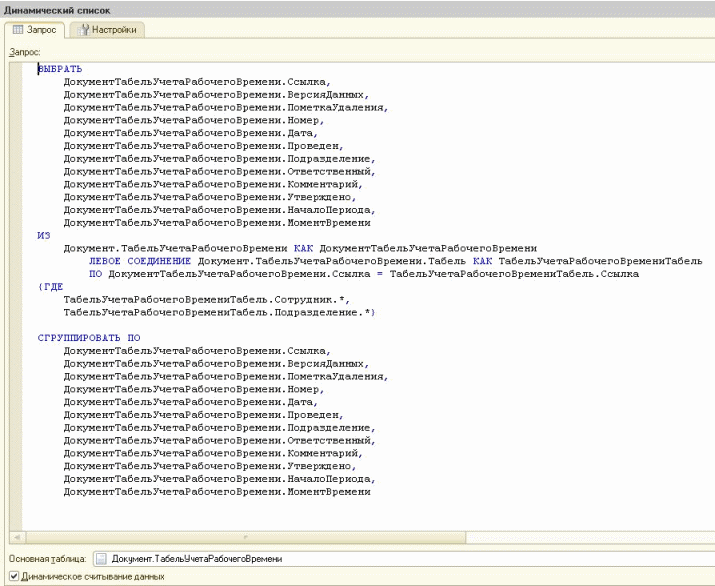Click the ИЗ keyword line

pos(44,236)
